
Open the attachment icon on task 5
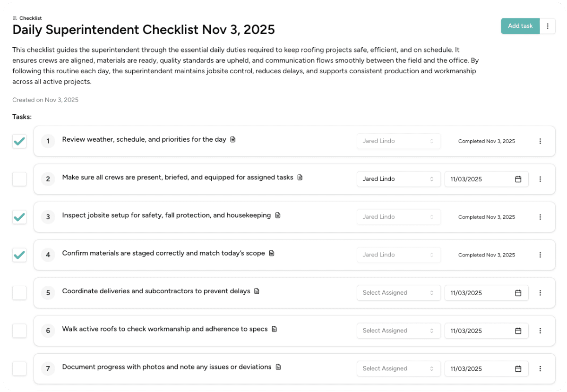tap(257, 291)
